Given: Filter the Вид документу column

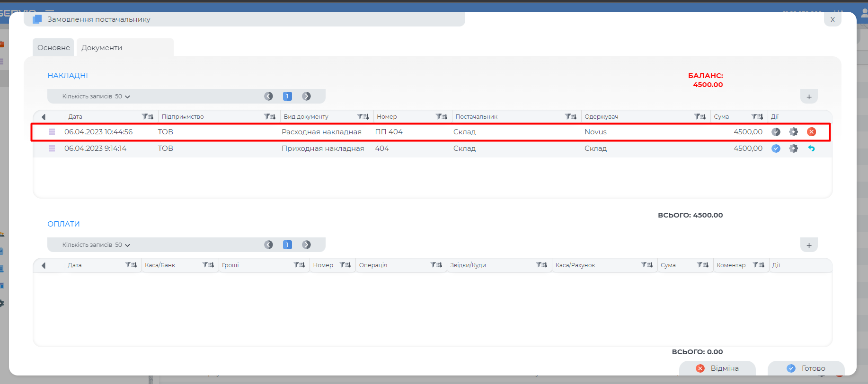Looking at the screenshot, I should point(363,117).
